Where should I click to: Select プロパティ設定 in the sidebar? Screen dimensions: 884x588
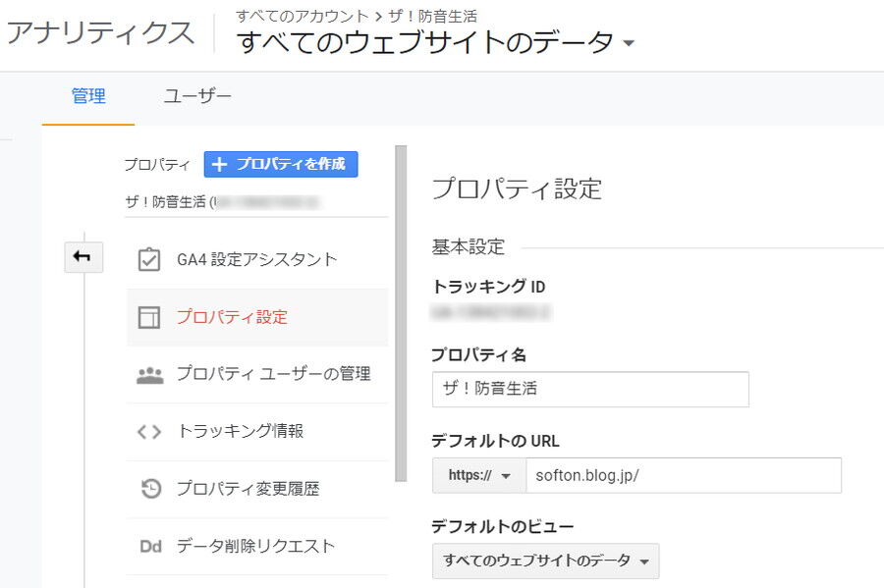pos(257,317)
